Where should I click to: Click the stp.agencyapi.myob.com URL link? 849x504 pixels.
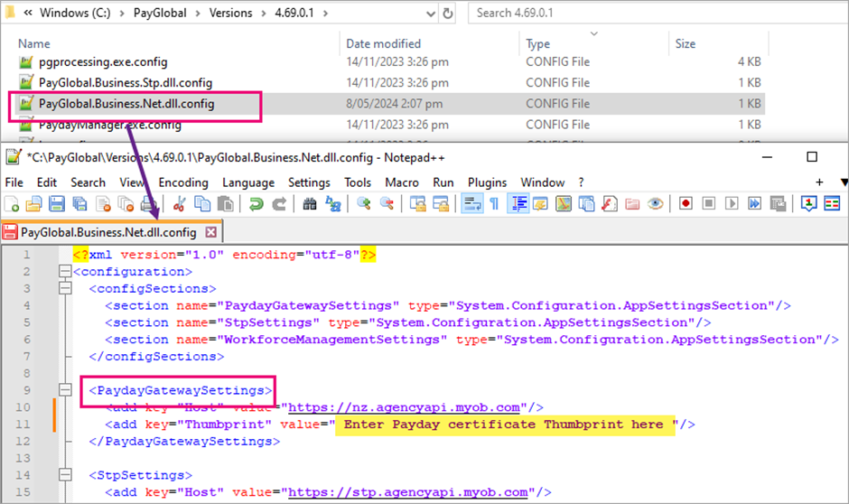pyautogui.click(x=407, y=492)
